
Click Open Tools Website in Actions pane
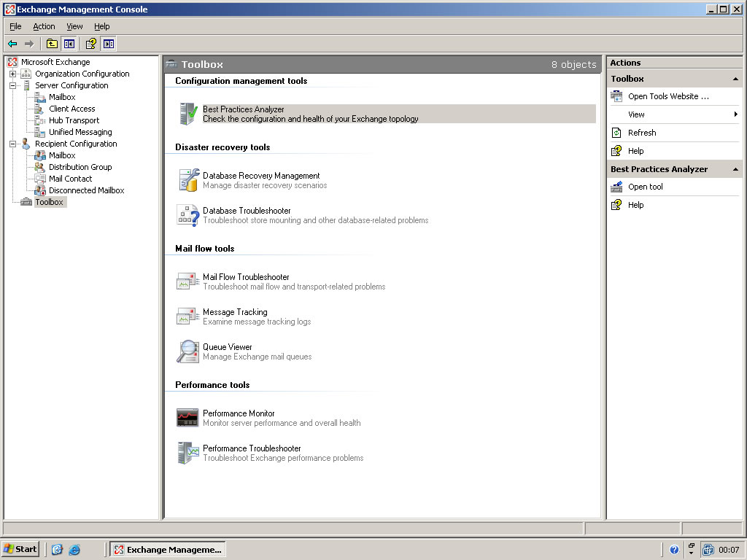coord(668,96)
